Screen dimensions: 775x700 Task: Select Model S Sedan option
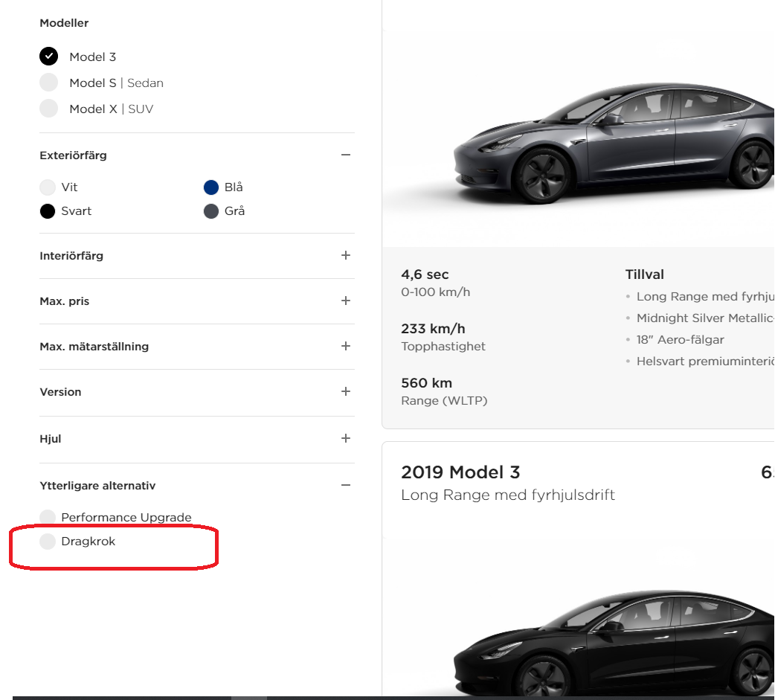click(49, 83)
